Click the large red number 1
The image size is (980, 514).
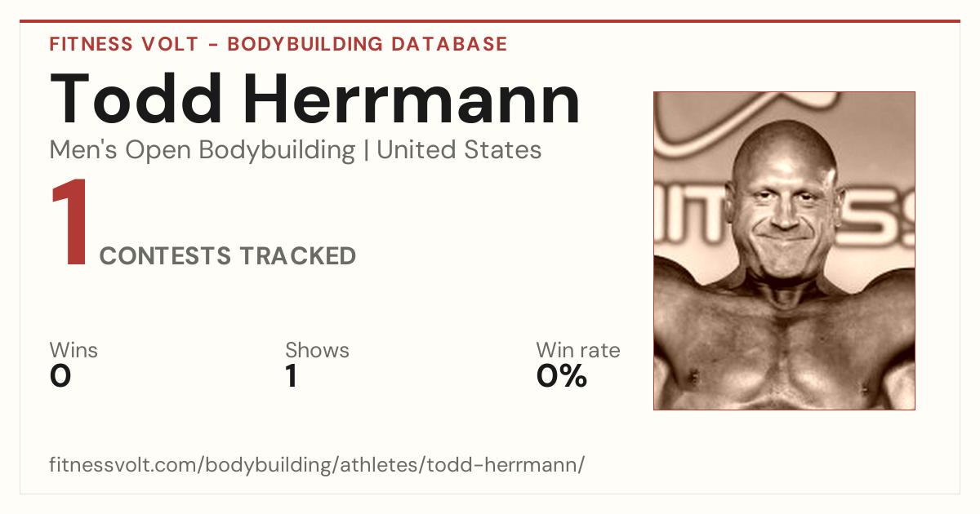point(70,224)
